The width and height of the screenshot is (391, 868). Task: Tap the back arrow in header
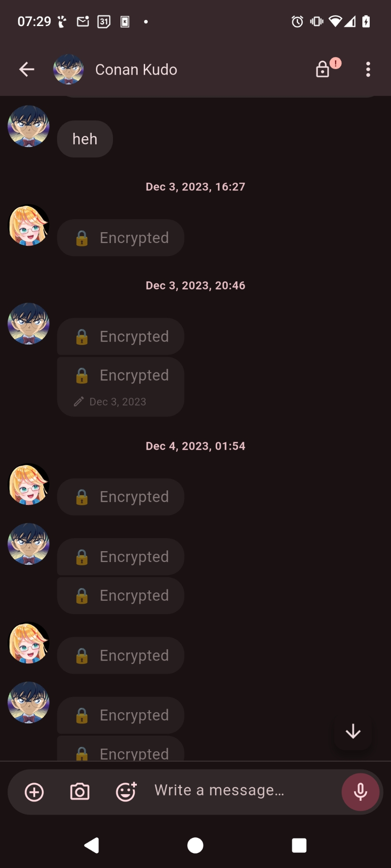(27, 69)
